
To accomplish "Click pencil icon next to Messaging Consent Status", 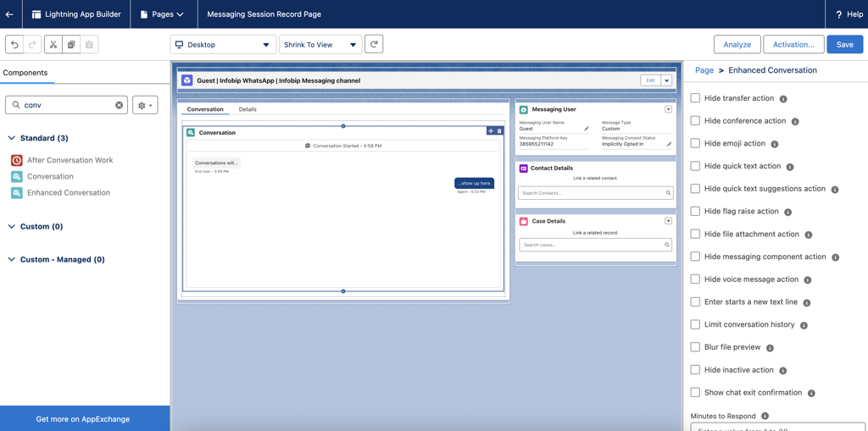I will pos(669,144).
